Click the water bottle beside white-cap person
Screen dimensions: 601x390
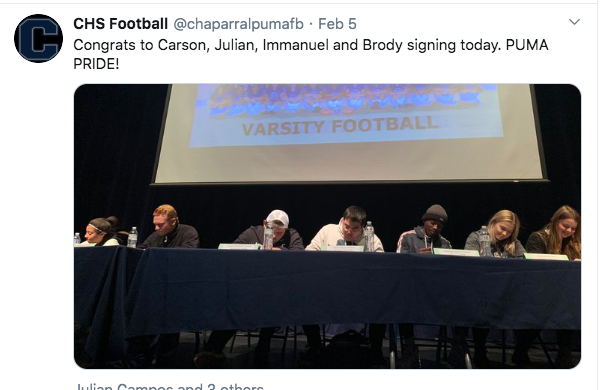tap(268, 235)
